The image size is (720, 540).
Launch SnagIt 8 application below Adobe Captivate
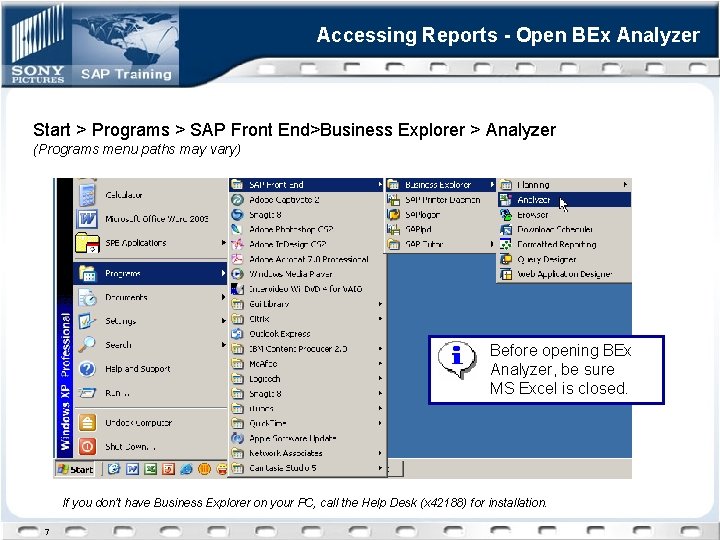tap(307, 214)
